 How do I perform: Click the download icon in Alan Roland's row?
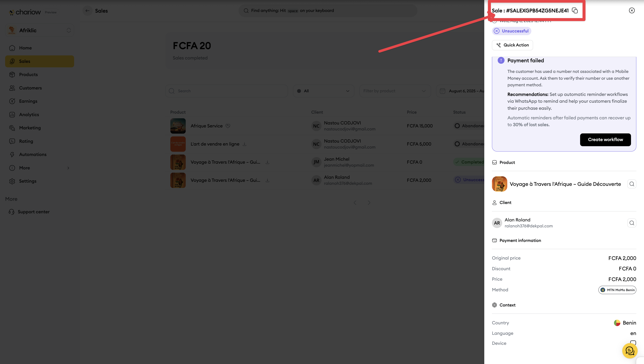[x=267, y=180]
